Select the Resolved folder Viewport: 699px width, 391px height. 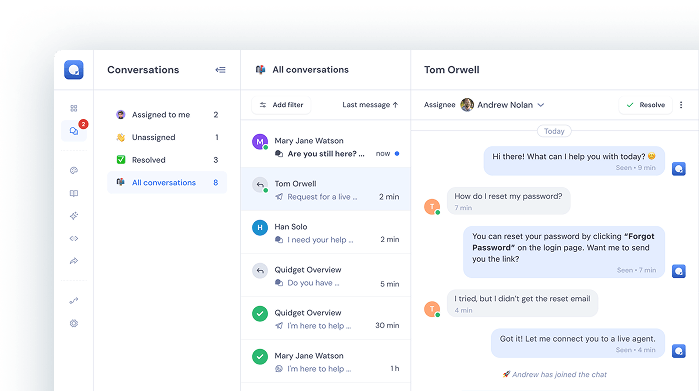point(167,160)
